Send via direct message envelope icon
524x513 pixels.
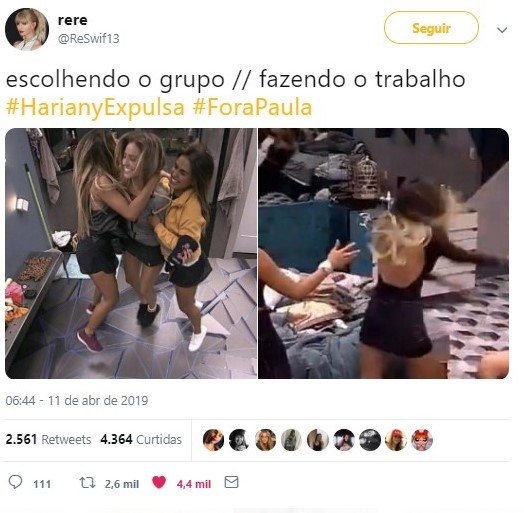tap(231, 482)
